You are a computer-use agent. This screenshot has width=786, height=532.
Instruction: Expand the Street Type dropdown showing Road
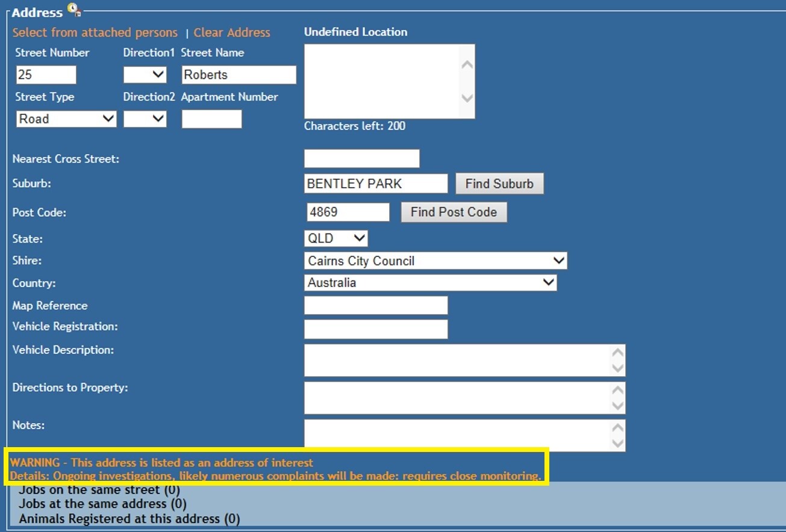pos(66,119)
